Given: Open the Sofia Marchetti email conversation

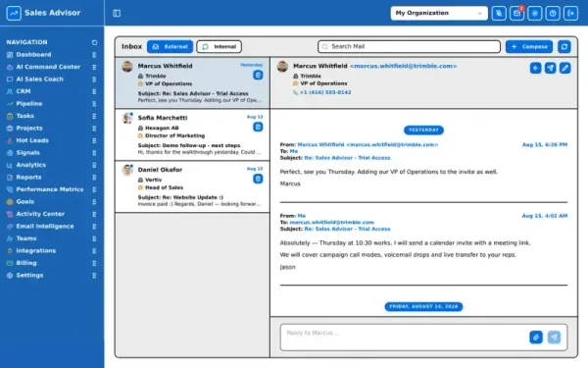Looking at the screenshot, I should (x=192, y=134).
